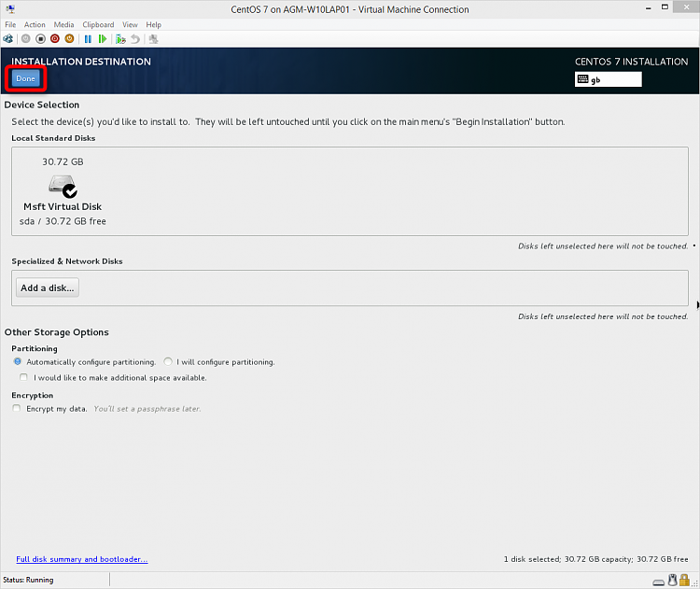Viewport: 700px width, 589px height.
Task: Click the greyed Enhanced Session icon
Action: (x=154, y=39)
